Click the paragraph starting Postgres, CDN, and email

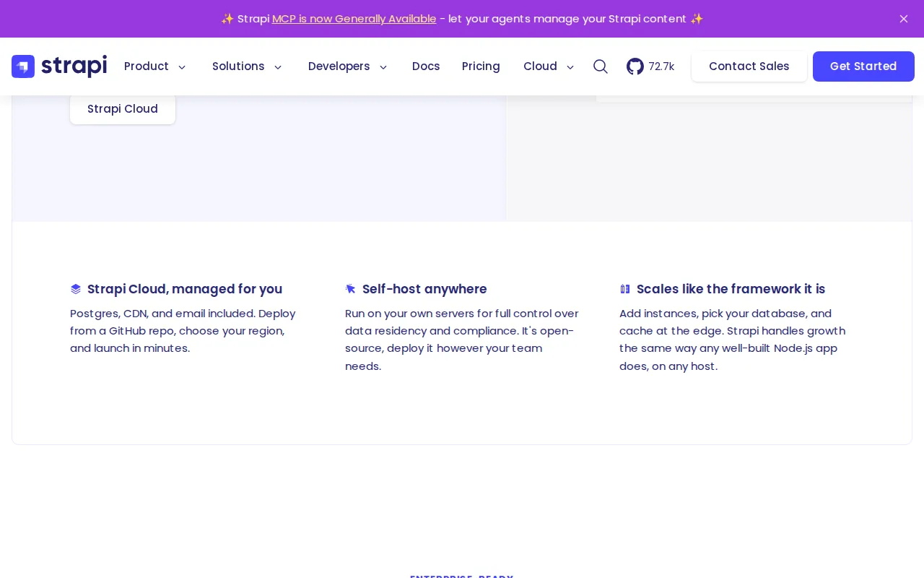pyautogui.click(x=183, y=331)
